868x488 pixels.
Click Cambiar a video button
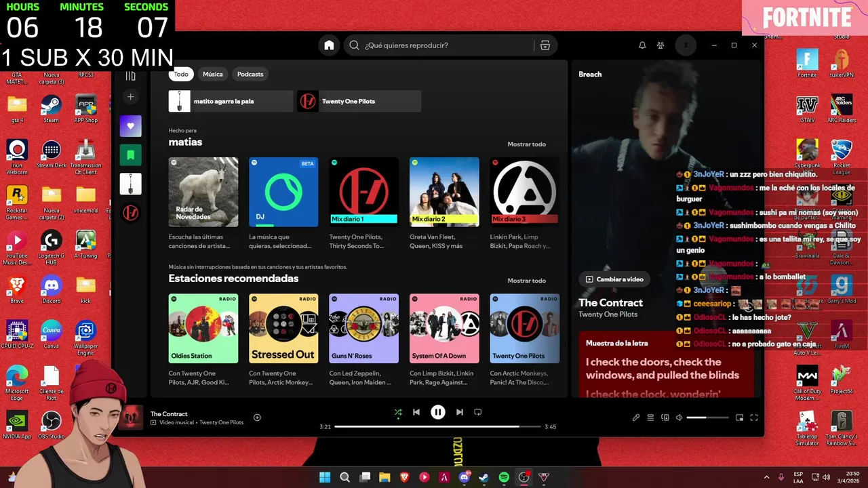[x=614, y=279]
